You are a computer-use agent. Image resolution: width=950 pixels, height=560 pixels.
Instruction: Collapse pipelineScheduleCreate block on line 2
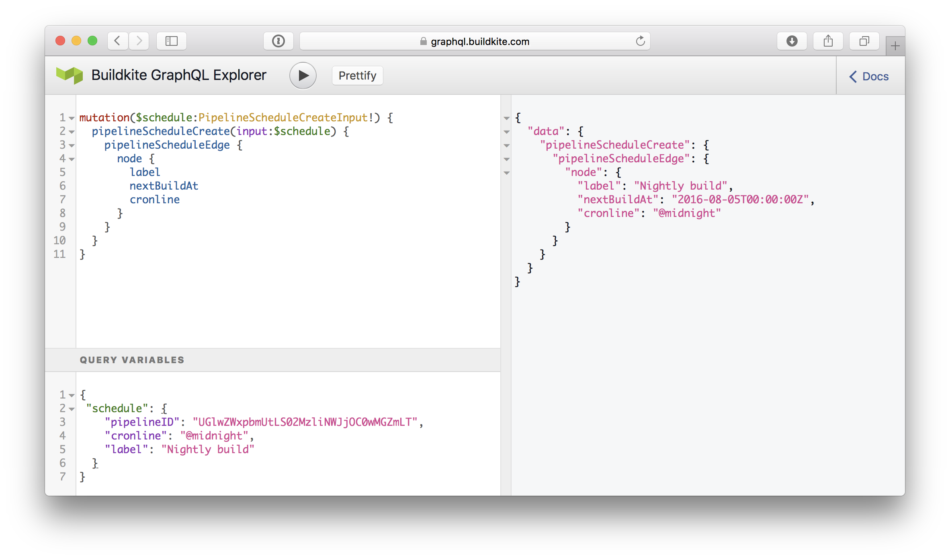(72, 132)
